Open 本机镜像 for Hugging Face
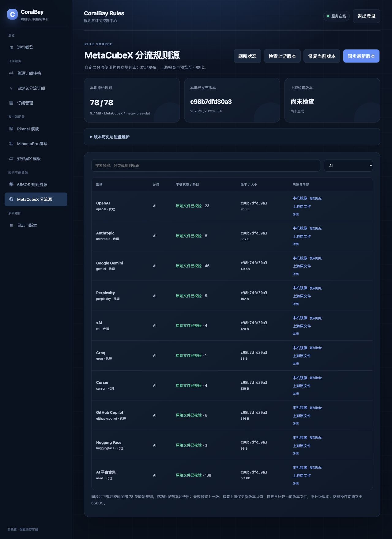The height and width of the screenshot is (539, 392). (300, 438)
